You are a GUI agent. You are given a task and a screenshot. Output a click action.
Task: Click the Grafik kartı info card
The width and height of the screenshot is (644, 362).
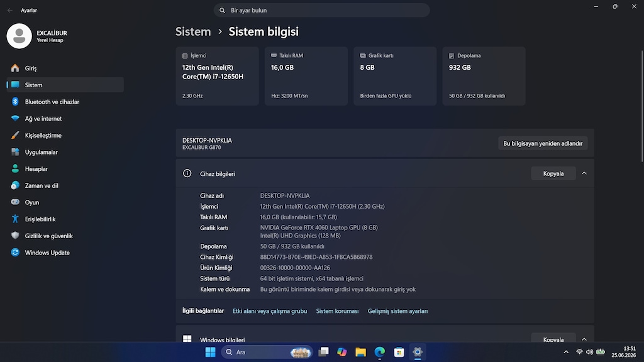click(x=395, y=76)
